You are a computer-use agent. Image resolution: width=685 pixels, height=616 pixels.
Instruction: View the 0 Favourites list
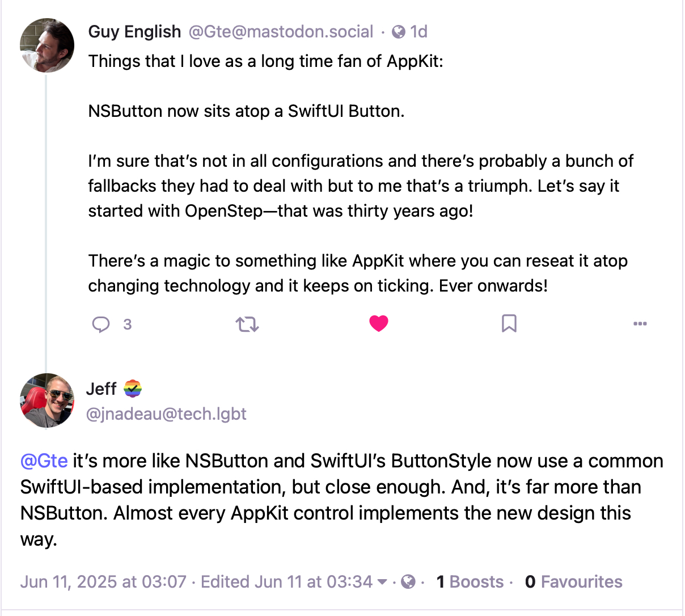pos(573,582)
